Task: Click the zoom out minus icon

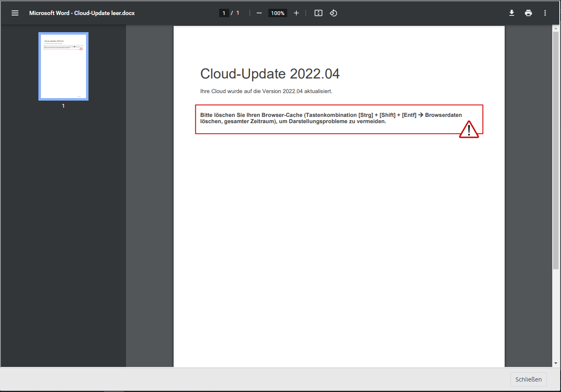Action: 259,13
